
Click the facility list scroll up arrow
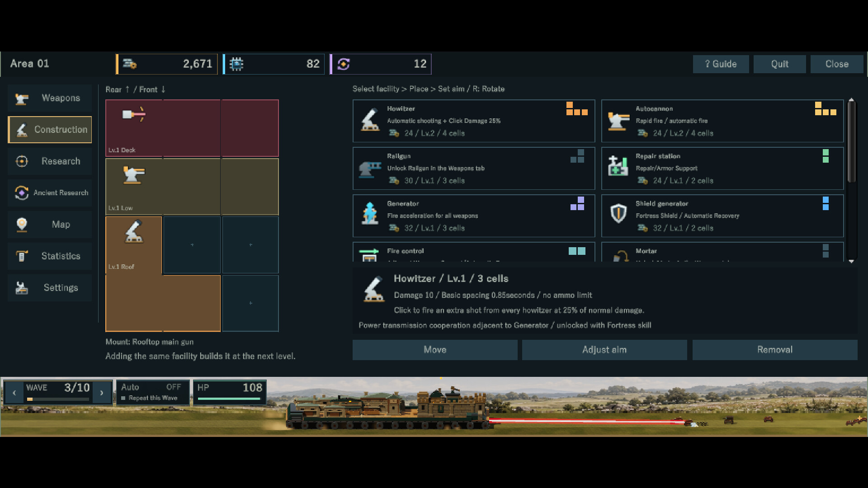(x=851, y=100)
